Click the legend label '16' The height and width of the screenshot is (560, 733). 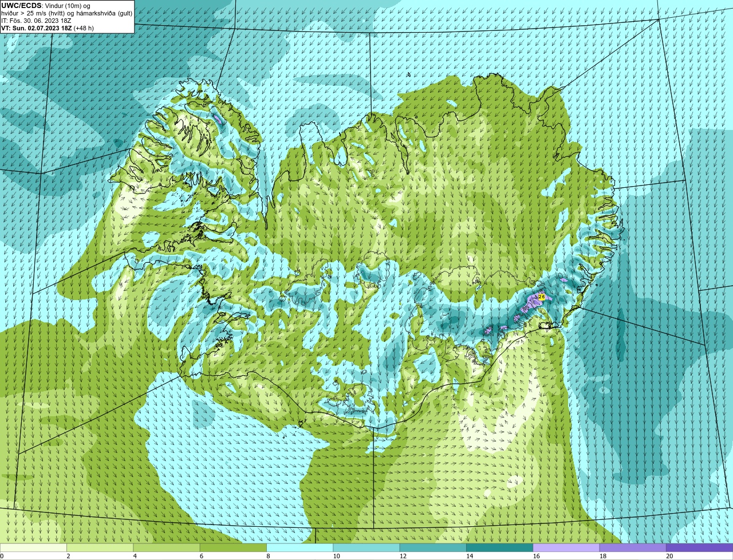tap(537, 556)
